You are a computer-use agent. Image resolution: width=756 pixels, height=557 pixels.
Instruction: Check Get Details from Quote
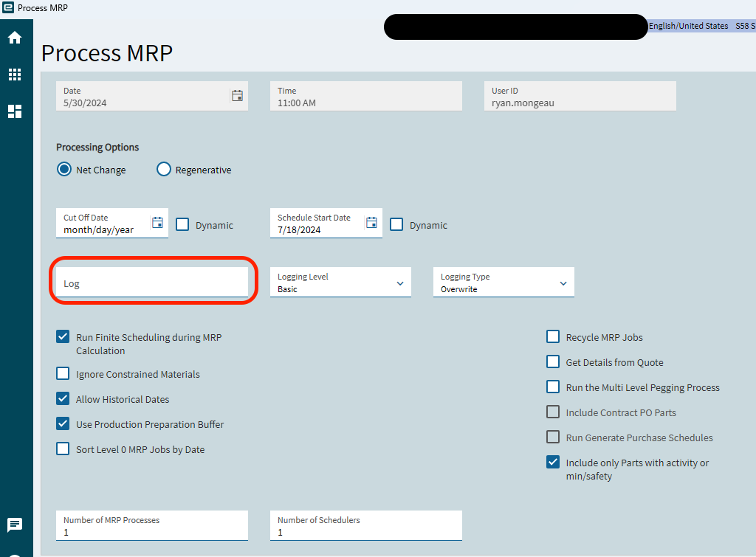pos(553,361)
